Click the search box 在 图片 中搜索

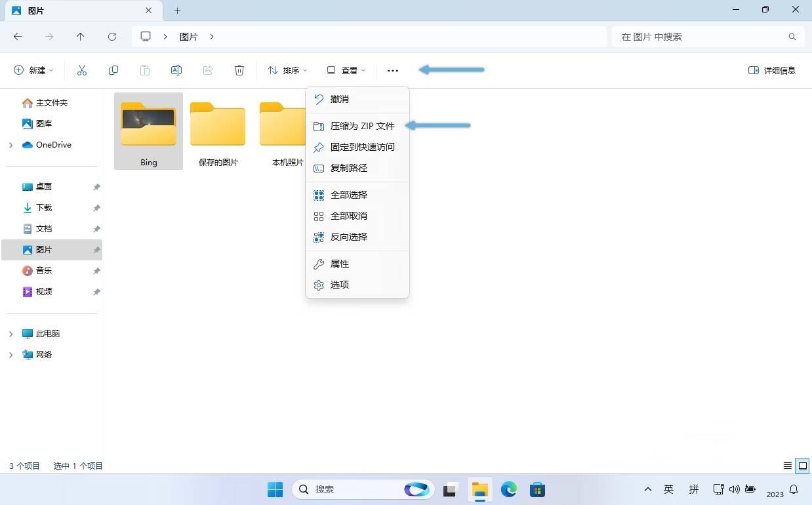pyautogui.click(x=702, y=37)
